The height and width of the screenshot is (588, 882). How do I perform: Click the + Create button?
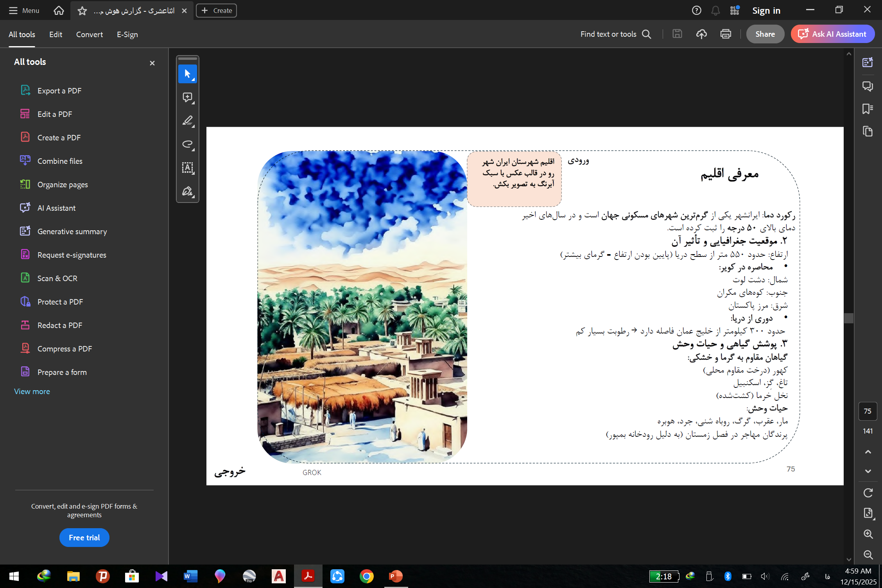click(216, 11)
